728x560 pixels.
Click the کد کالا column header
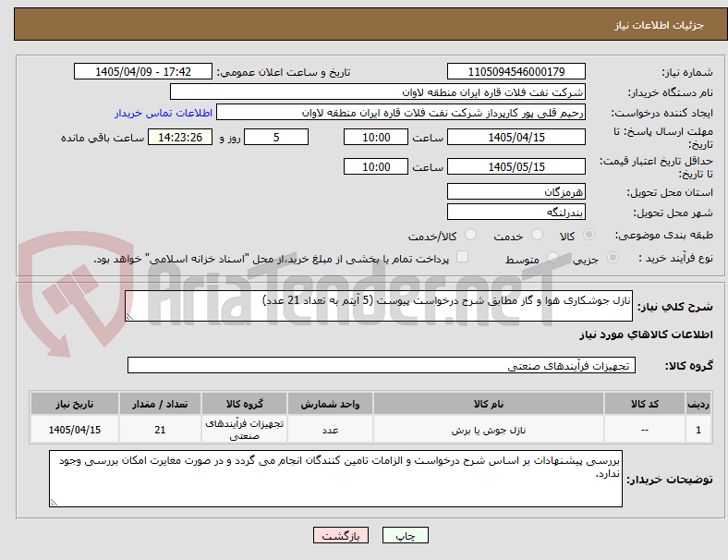coord(645,404)
